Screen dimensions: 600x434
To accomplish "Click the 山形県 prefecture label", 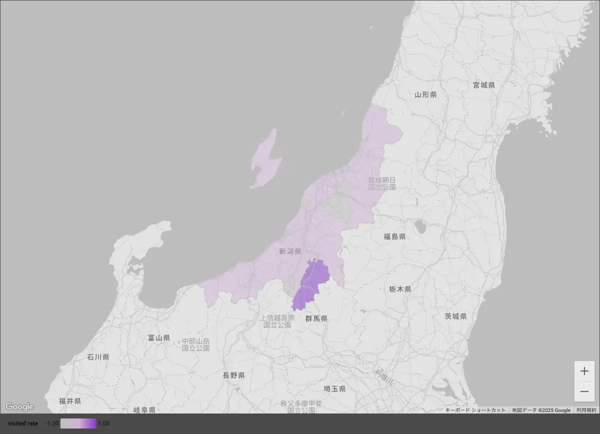I will point(426,94).
